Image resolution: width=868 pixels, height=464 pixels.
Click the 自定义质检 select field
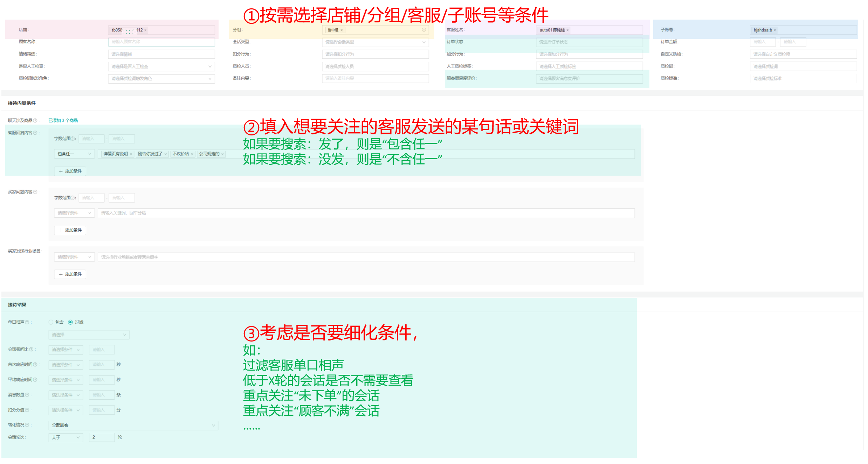(803, 54)
